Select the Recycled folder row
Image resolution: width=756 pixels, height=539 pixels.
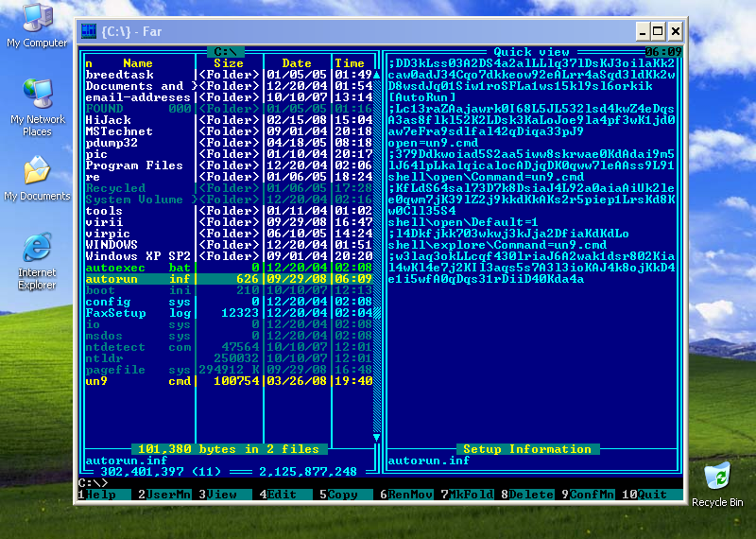229,188
